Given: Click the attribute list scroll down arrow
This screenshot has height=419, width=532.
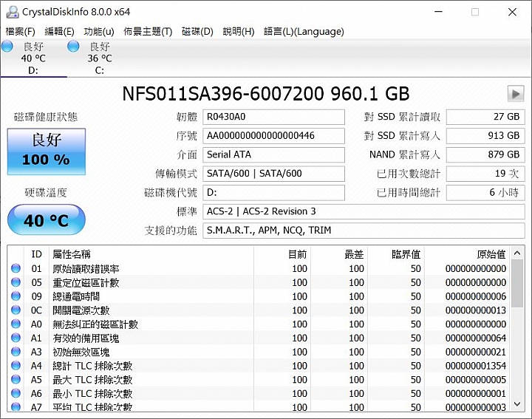Looking at the screenshot, I should [517, 403].
